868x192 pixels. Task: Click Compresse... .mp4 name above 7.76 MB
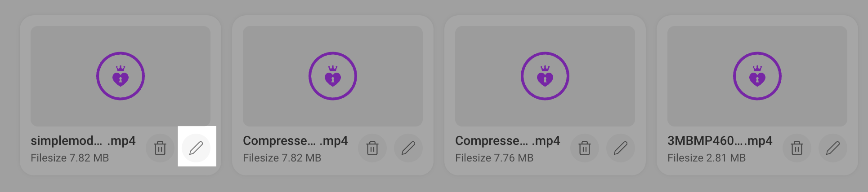click(x=507, y=141)
